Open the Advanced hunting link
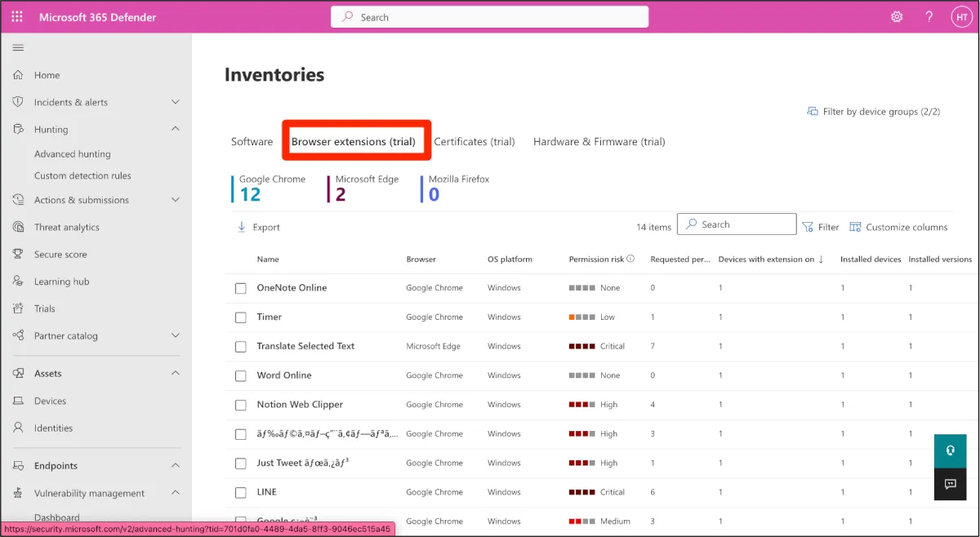Screen dimensions: 980x537 click(x=72, y=154)
